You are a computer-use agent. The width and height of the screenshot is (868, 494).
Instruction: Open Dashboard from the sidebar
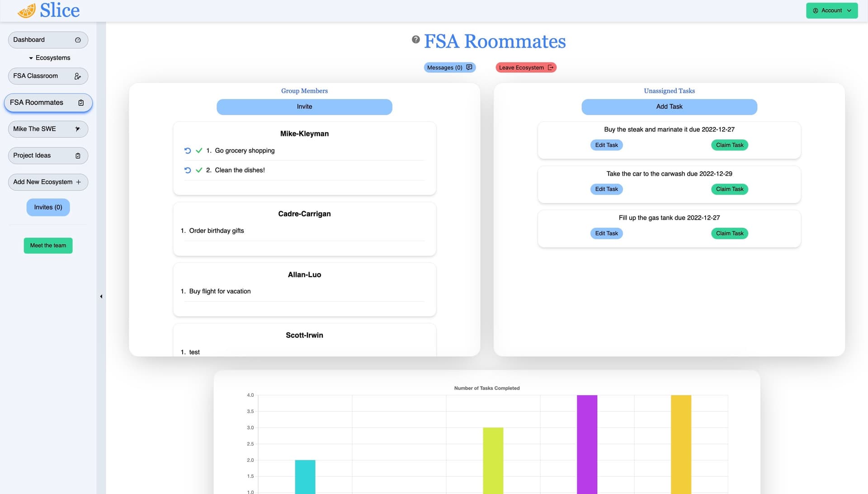[x=48, y=40]
